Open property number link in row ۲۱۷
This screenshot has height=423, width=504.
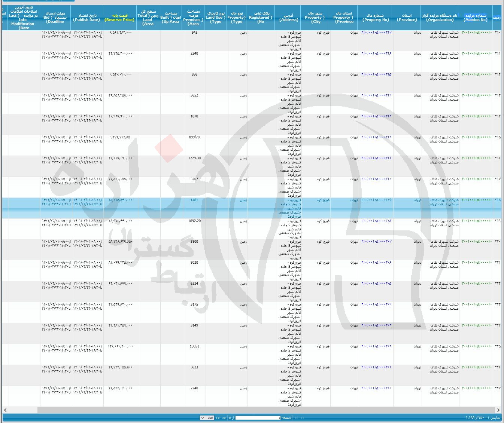tap(376, 179)
